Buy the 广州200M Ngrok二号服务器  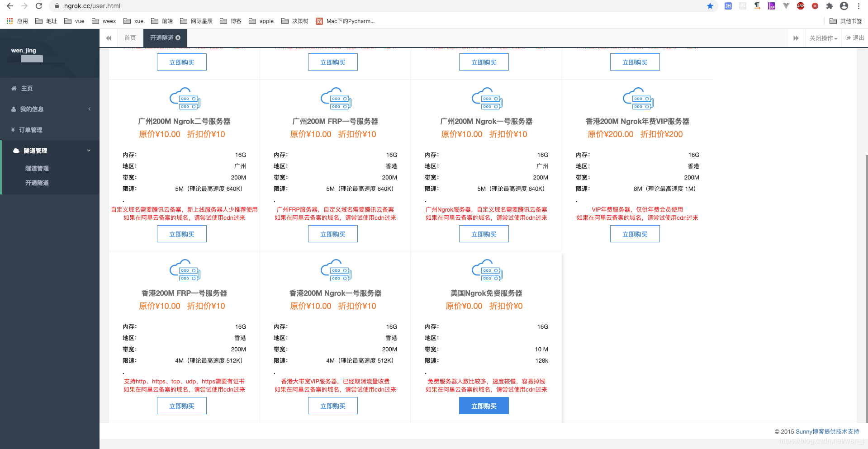(x=182, y=234)
